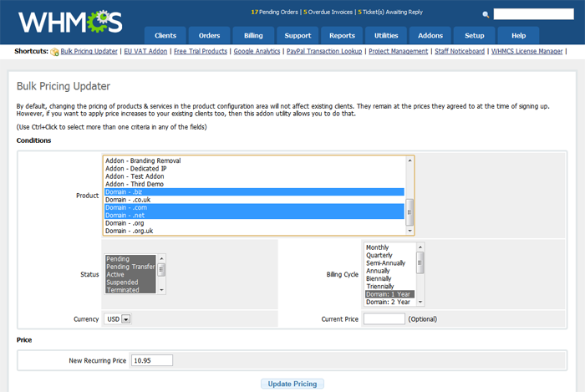Select Domain: 2 Year billing cycle
This screenshot has width=585, height=392.
point(390,302)
